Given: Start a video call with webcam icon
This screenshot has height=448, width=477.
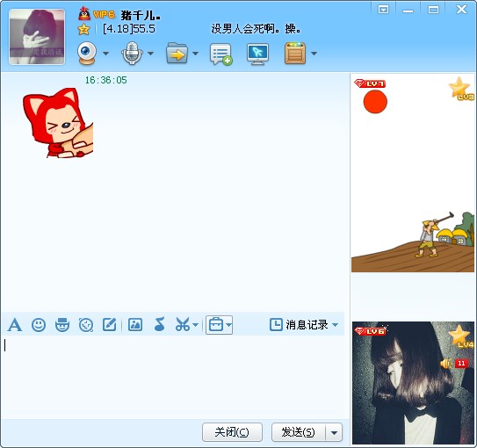Looking at the screenshot, I should pos(87,54).
